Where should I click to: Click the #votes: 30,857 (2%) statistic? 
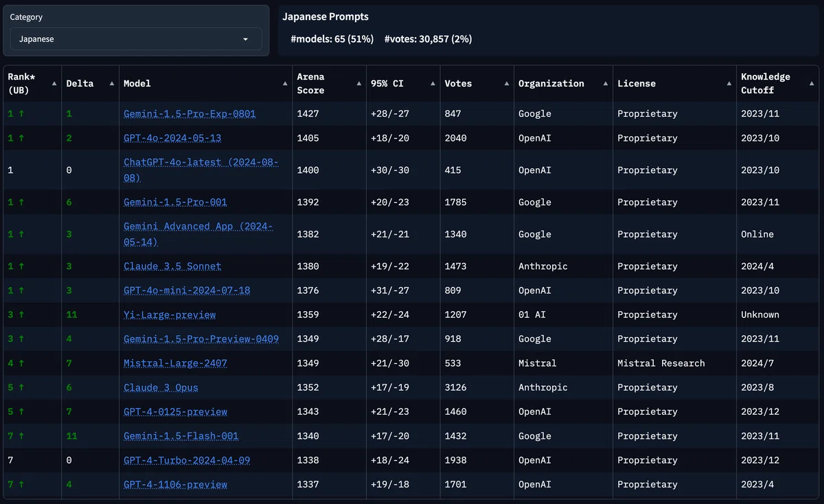click(428, 39)
